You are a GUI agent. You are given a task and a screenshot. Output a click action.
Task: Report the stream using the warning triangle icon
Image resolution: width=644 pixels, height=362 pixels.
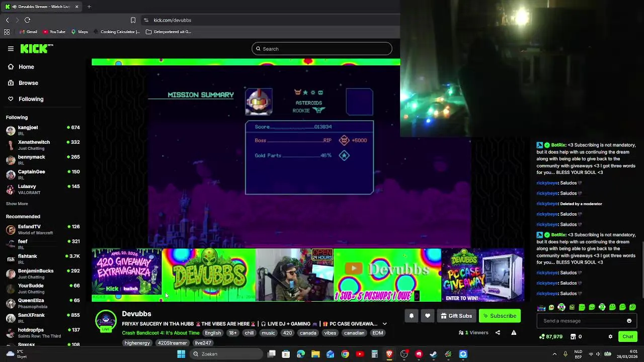point(514,332)
